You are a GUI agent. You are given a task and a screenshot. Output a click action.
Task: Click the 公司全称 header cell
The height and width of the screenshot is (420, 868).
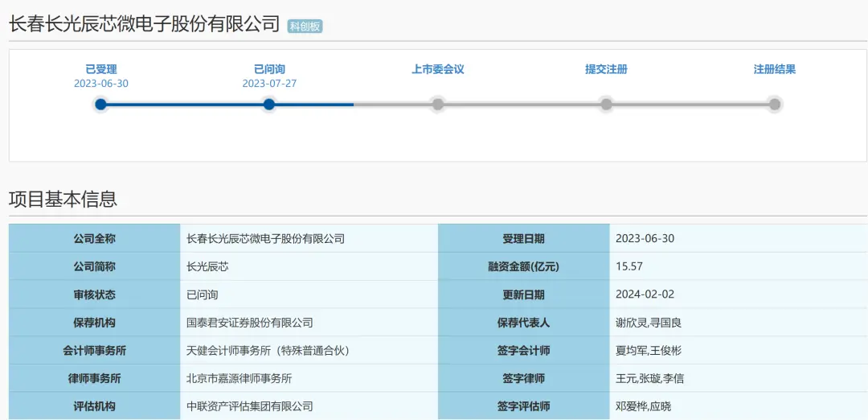pos(95,238)
